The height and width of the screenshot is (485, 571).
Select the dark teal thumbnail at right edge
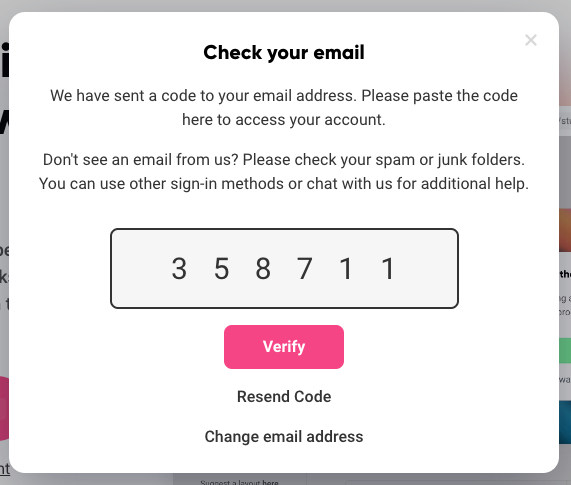(565, 422)
